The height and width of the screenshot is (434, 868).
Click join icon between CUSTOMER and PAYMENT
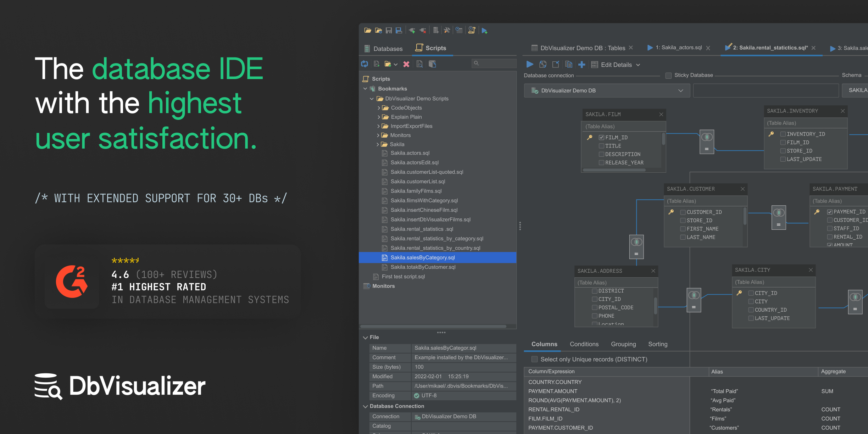pos(779,217)
